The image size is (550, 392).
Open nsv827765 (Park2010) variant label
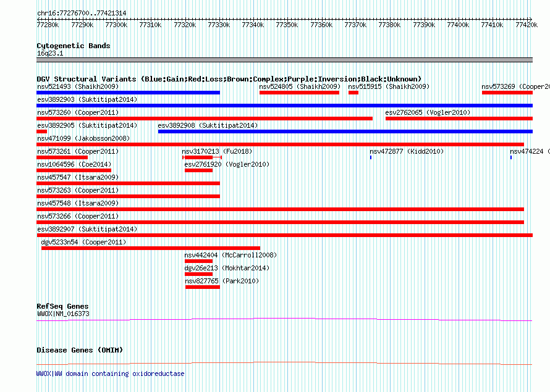[222, 281]
